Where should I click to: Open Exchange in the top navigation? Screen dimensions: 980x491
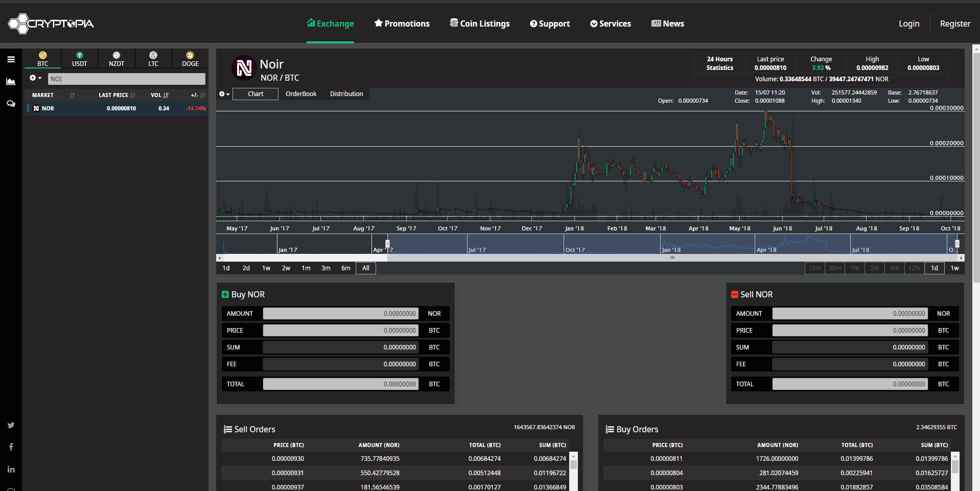[330, 24]
